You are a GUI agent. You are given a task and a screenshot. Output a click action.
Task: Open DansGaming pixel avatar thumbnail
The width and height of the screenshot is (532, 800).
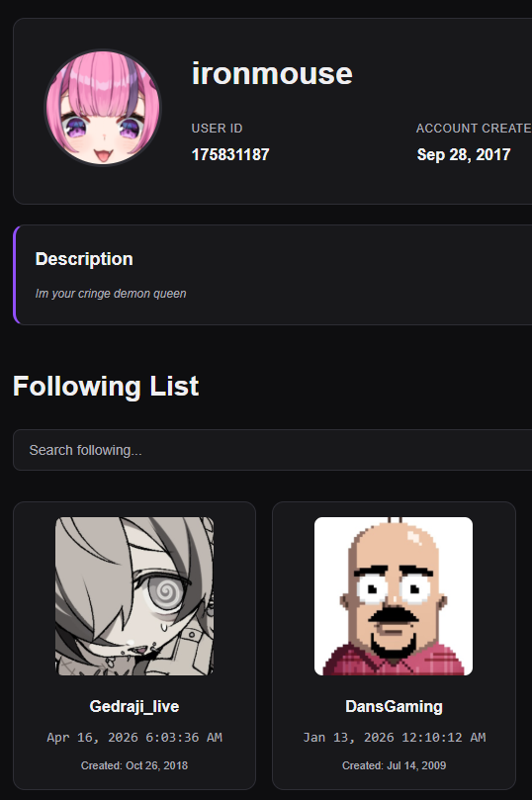tap(394, 596)
